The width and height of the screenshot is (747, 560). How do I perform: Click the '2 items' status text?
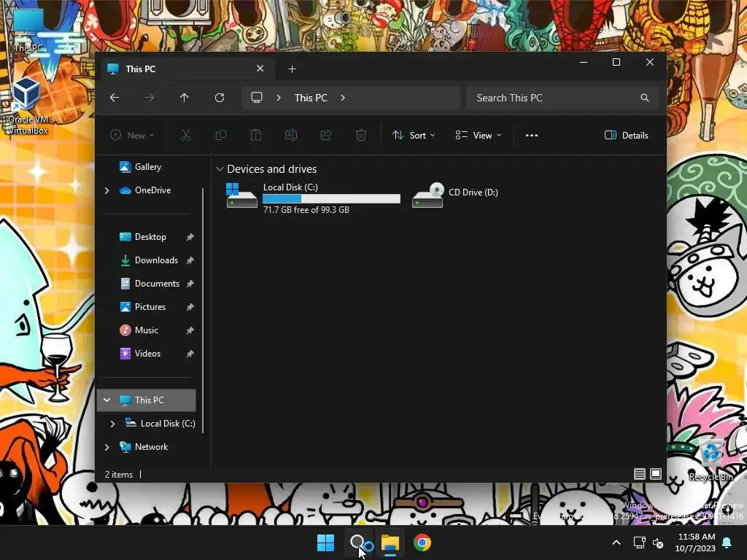[119, 474]
